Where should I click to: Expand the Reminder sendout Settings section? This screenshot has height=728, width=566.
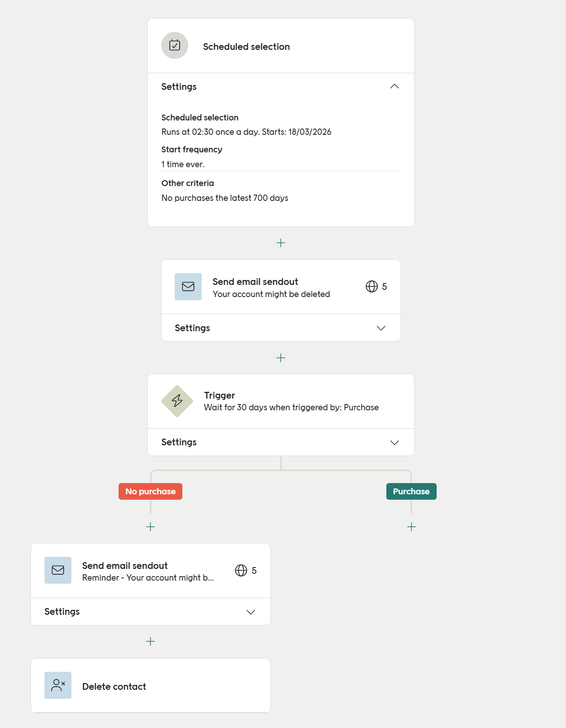pyautogui.click(x=251, y=612)
